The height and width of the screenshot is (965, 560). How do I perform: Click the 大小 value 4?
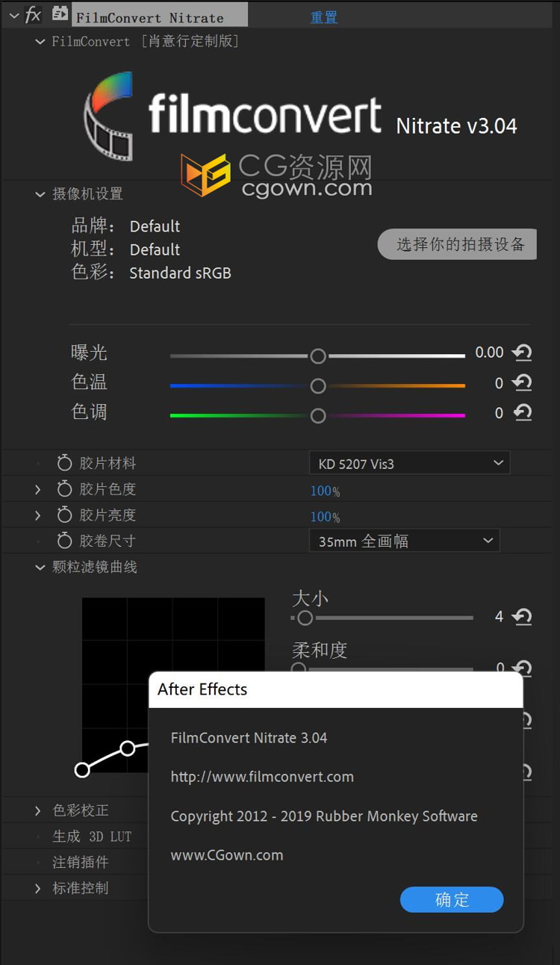499,617
